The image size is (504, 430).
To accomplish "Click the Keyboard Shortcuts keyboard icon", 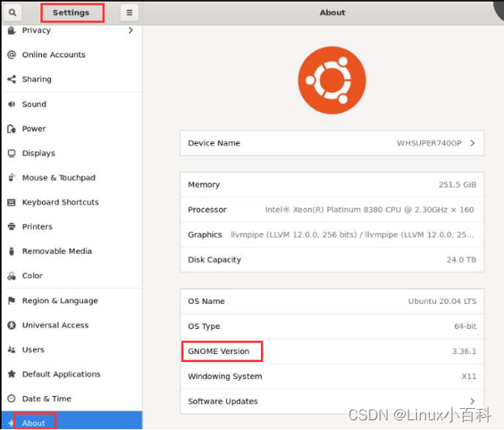I will pos(11,202).
